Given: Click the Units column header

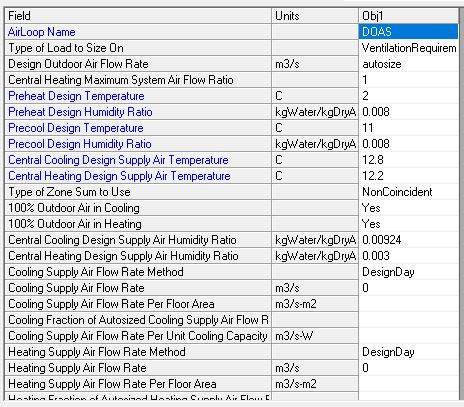Looking at the screenshot, I should pyautogui.click(x=315, y=16).
